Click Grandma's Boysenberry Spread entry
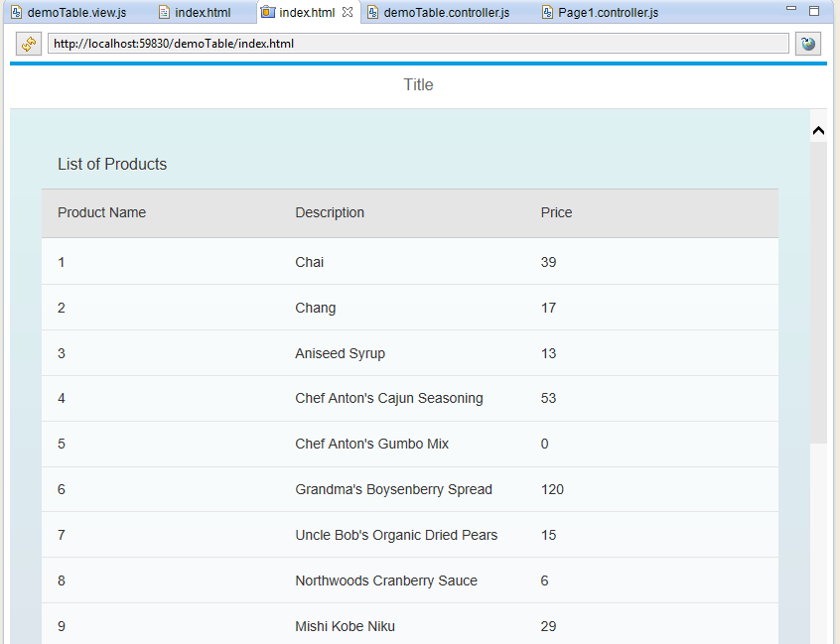 coord(393,489)
